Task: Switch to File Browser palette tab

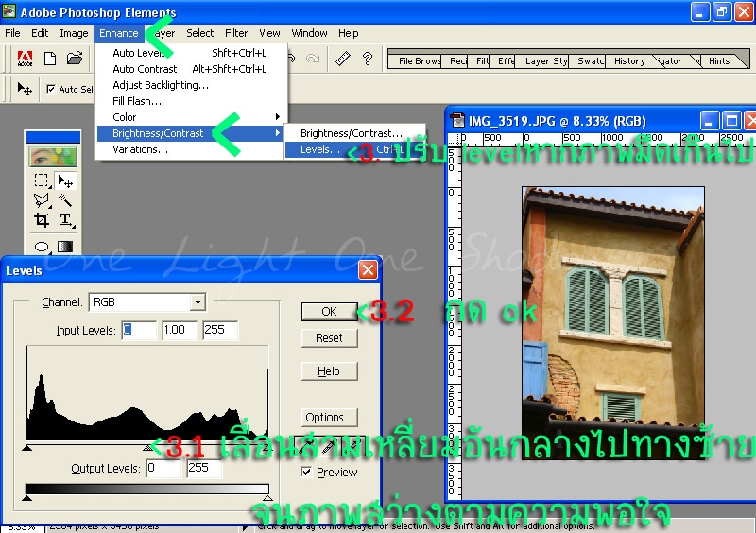Action: click(x=418, y=60)
